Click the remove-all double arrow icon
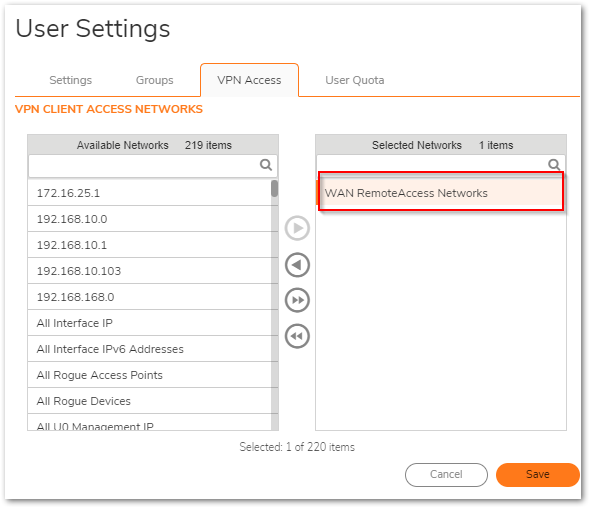Viewport: 590px width, 508px height. tap(297, 336)
